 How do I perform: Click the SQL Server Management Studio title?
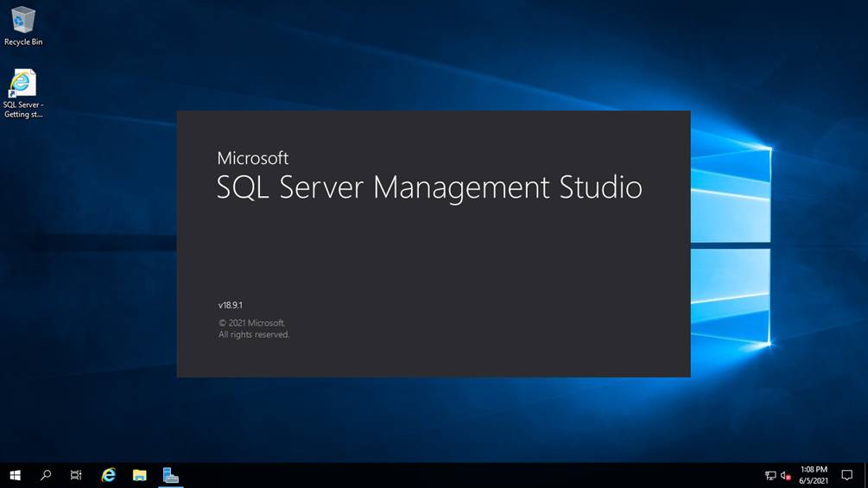[429, 187]
